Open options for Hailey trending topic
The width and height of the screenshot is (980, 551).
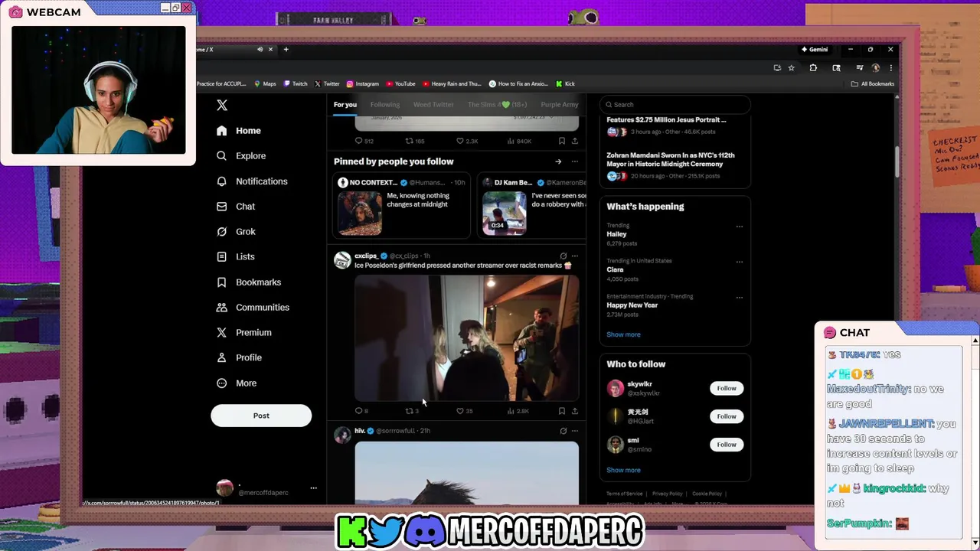740,227
